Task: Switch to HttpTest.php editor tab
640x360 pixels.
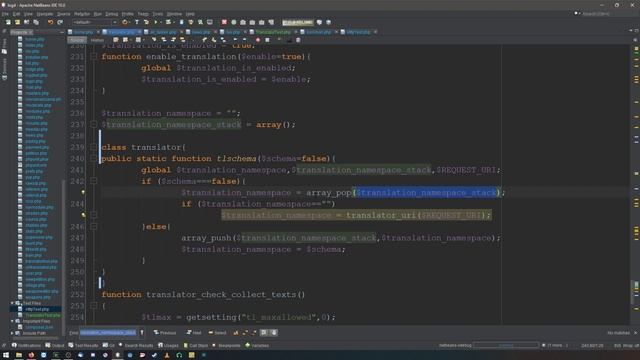Action: [x=358, y=32]
